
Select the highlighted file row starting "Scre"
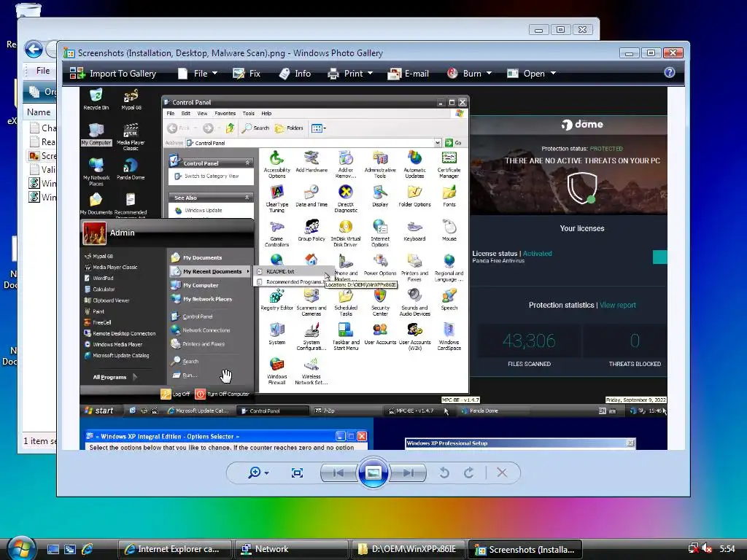coord(43,155)
